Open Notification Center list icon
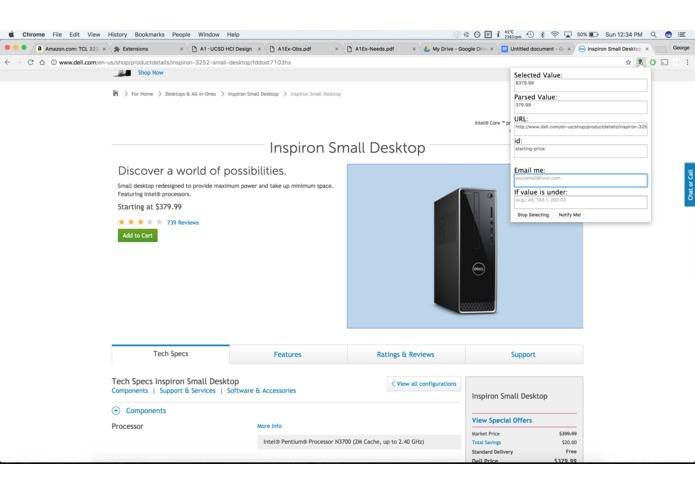This screenshot has width=695, height=494. coord(682,34)
